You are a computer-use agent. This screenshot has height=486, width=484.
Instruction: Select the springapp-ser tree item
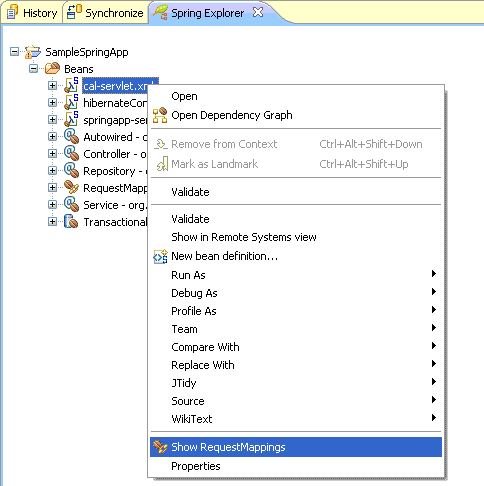click(115, 120)
